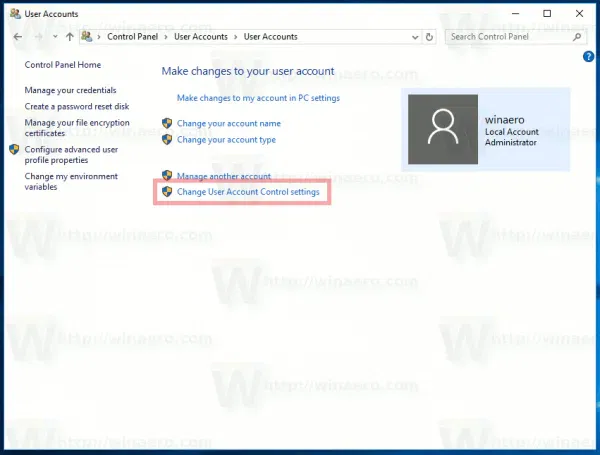The width and height of the screenshot is (600, 455).
Task: Click shield icon beside Change your account type
Action: click(x=167, y=139)
